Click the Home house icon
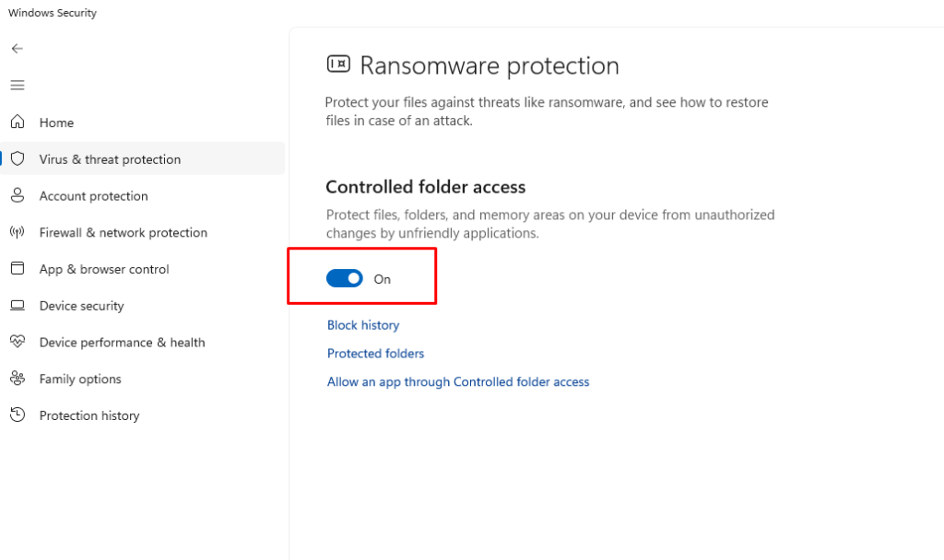This screenshot has height=560, width=944. click(17, 122)
